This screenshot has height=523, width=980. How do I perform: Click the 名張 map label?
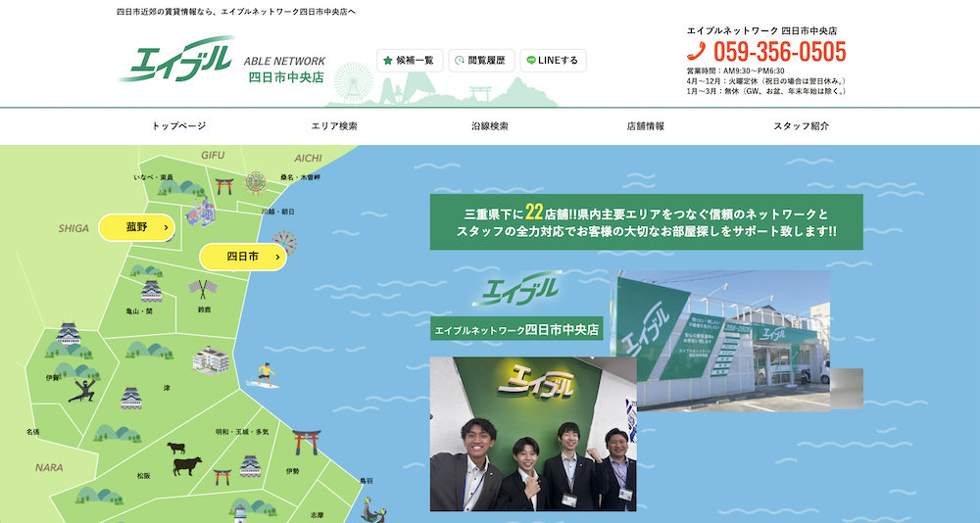[32, 432]
